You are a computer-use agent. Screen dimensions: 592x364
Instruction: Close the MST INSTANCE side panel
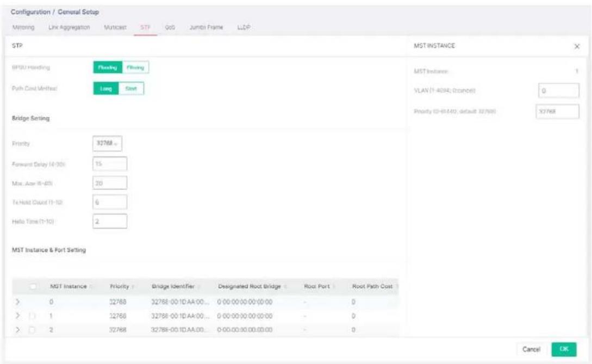coord(577,46)
